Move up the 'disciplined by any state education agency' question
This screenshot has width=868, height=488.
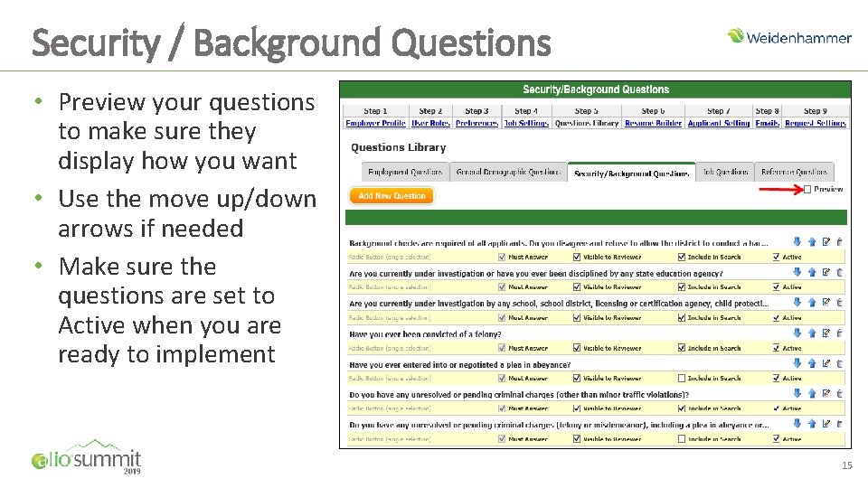pos(812,272)
